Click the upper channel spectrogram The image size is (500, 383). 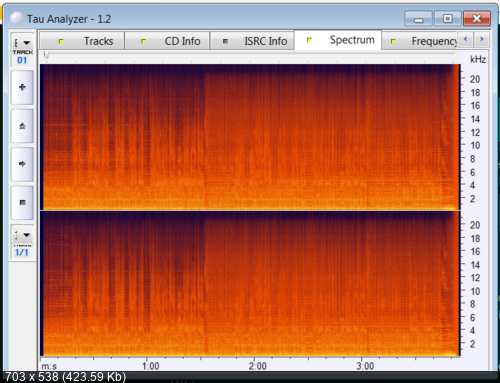(250, 137)
